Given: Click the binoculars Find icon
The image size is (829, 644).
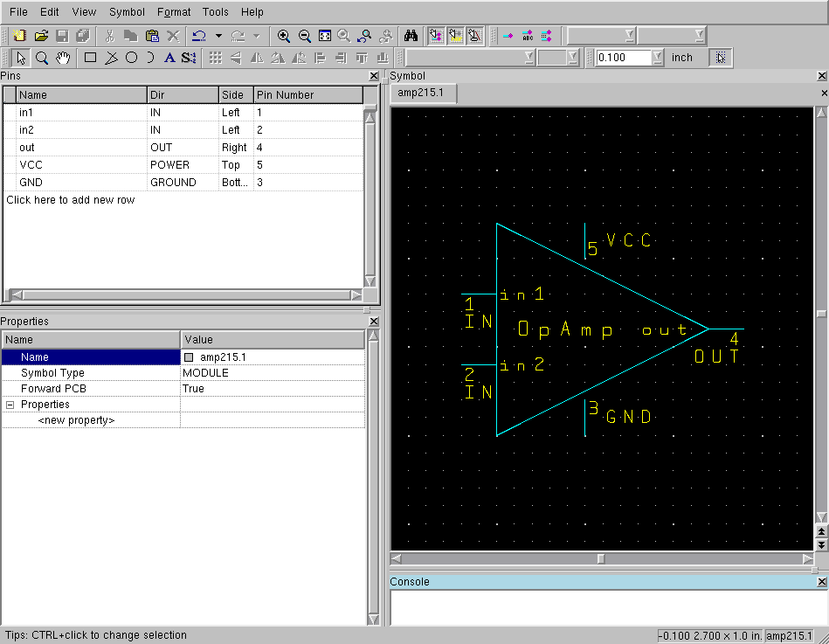Looking at the screenshot, I should (411, 36).
